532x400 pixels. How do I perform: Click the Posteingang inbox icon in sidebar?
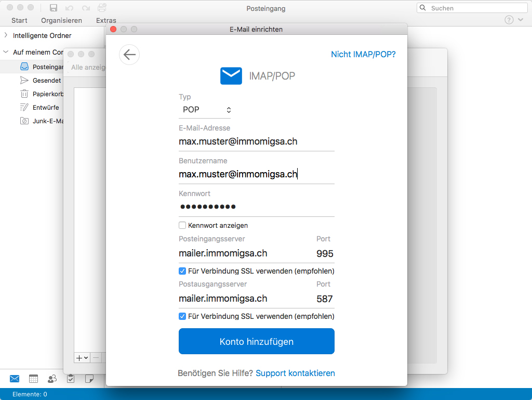click(24, 67)
